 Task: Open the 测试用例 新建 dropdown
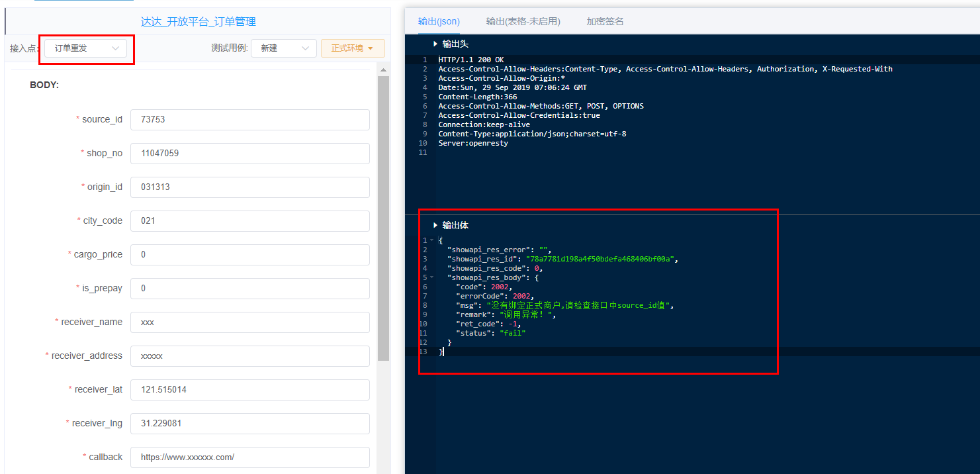[x=284, y=48]
